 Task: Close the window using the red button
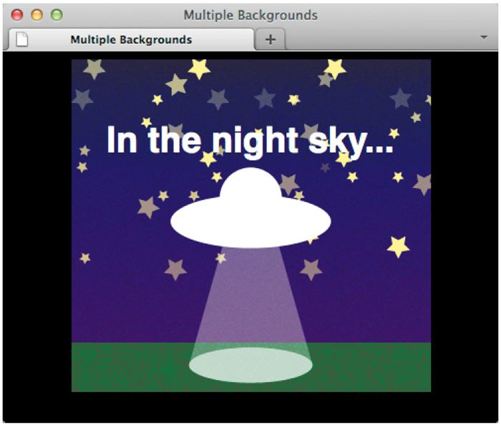coord(17,15)
